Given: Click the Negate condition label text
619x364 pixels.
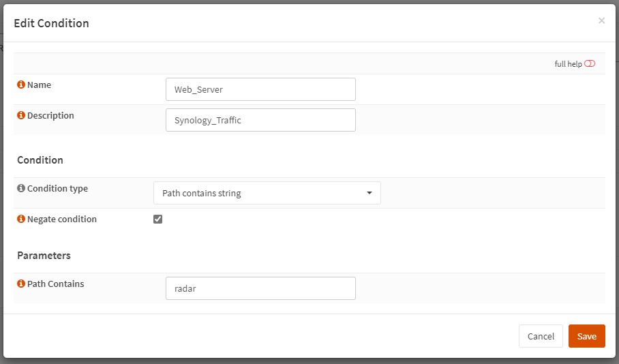Looking at the screenshot, I should [62, 219].
